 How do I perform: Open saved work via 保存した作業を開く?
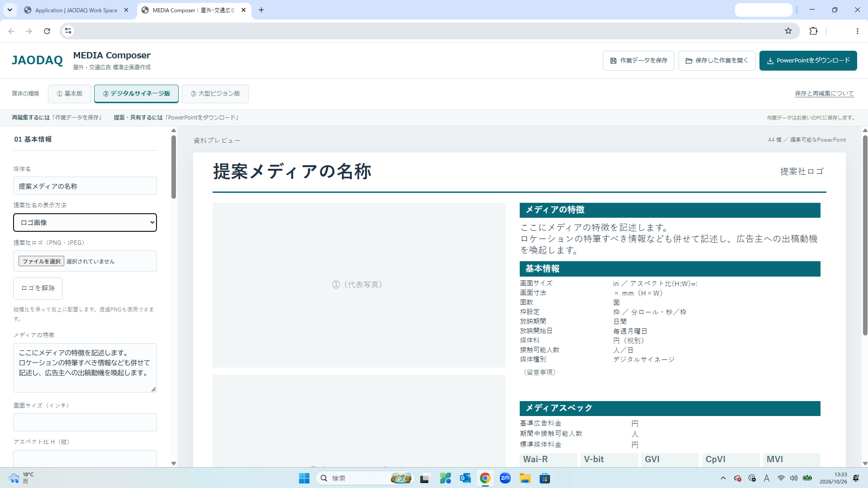[x=716, y=61]
